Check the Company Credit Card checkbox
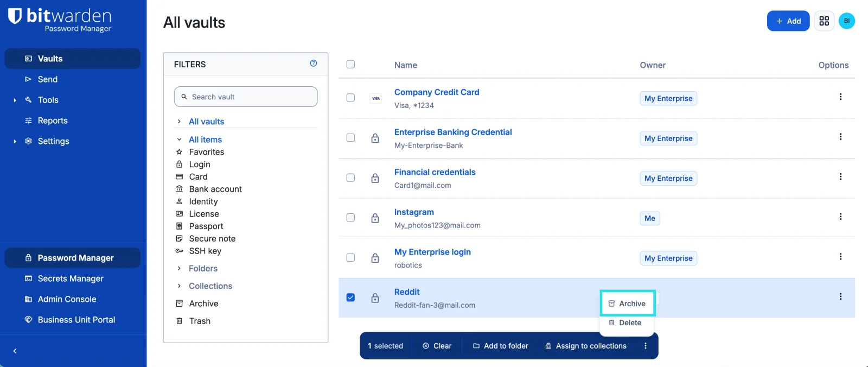 click(x=350, y=98)
